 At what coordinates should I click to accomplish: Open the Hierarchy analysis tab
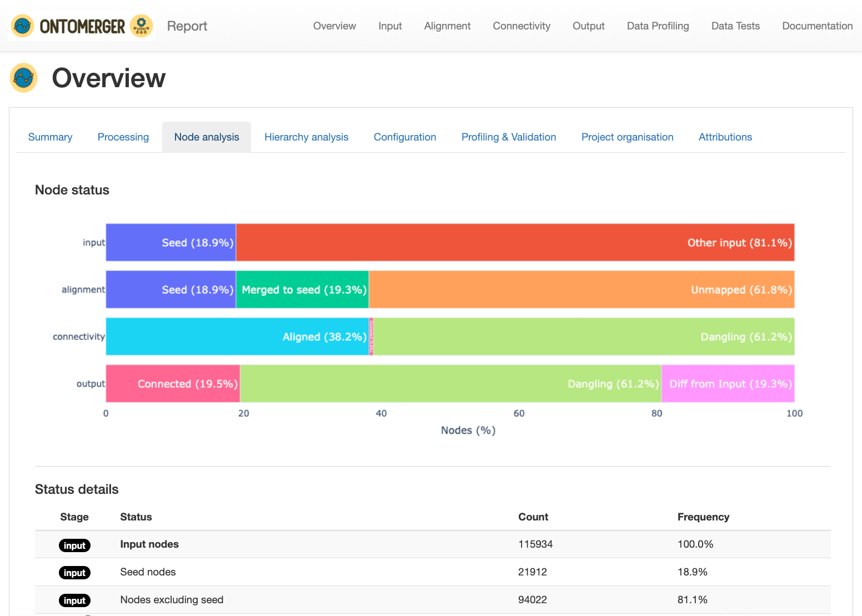[x=306, y=137]
